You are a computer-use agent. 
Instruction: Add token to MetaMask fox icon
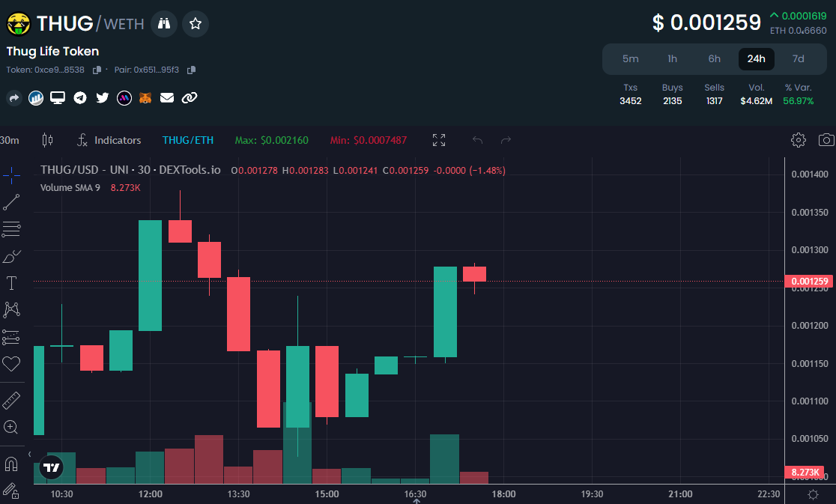click(x=145, y=98)
